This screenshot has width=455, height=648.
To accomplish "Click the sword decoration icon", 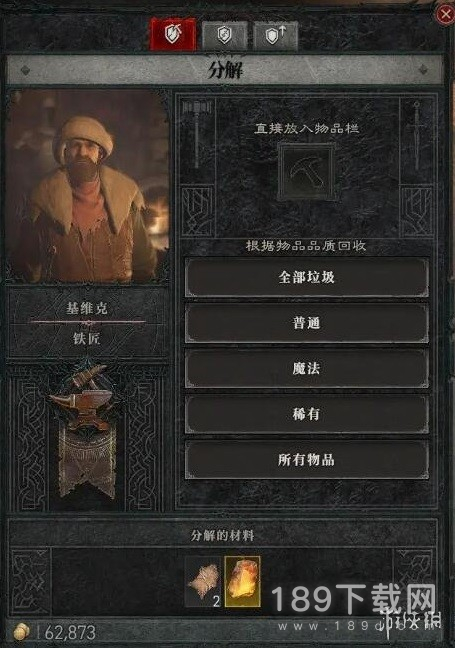I will [417, 134].
